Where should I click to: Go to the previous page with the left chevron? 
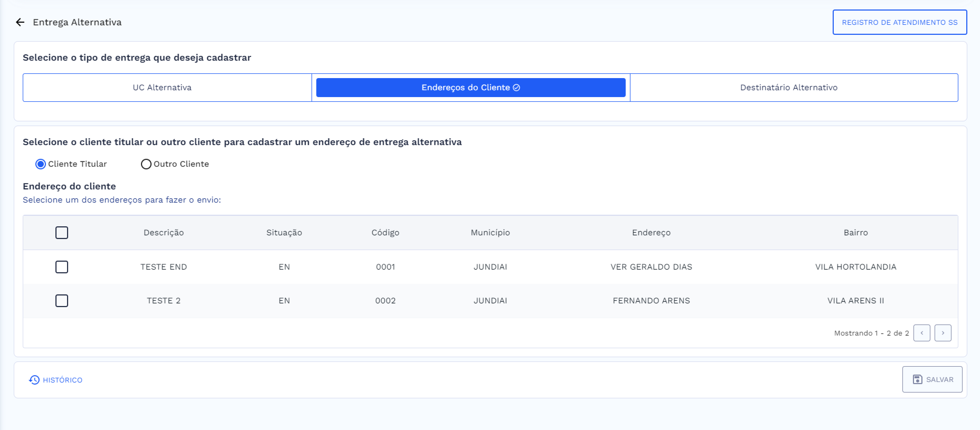click(922, 333)
